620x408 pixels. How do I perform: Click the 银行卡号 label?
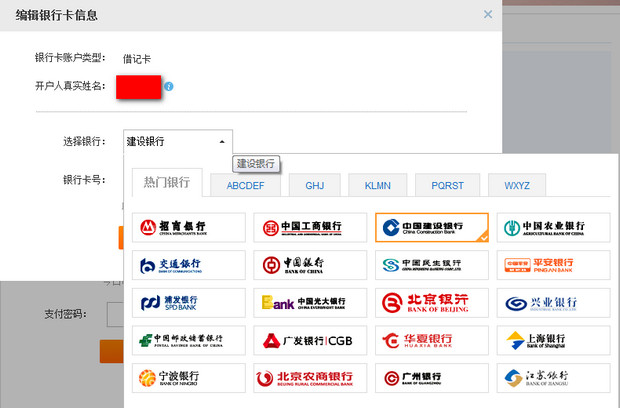click(x=84, y=180)
